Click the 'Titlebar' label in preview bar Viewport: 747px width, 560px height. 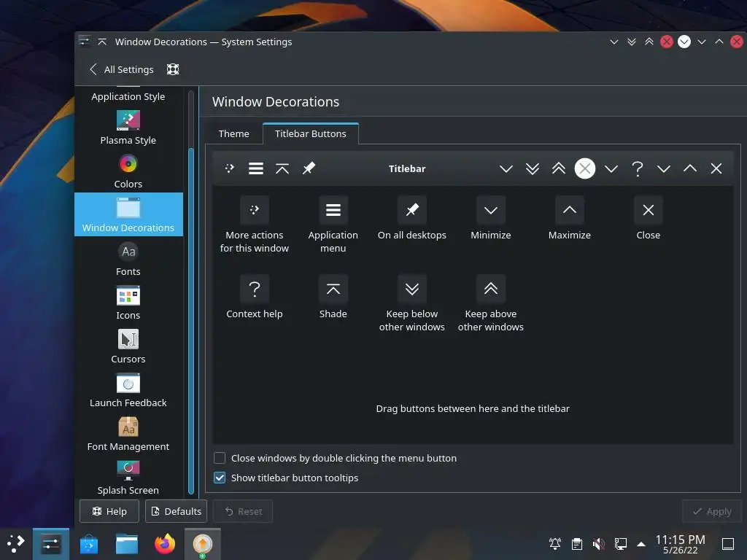click(407, 168)
